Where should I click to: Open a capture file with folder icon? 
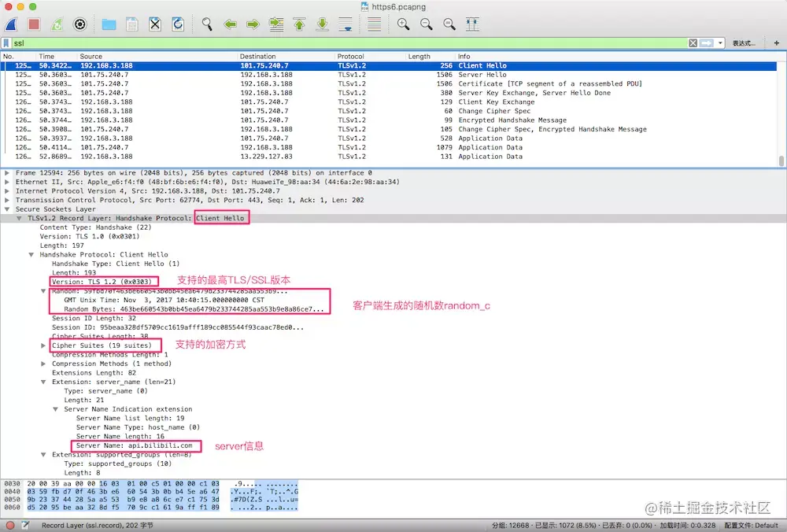[x=109, y=24]
